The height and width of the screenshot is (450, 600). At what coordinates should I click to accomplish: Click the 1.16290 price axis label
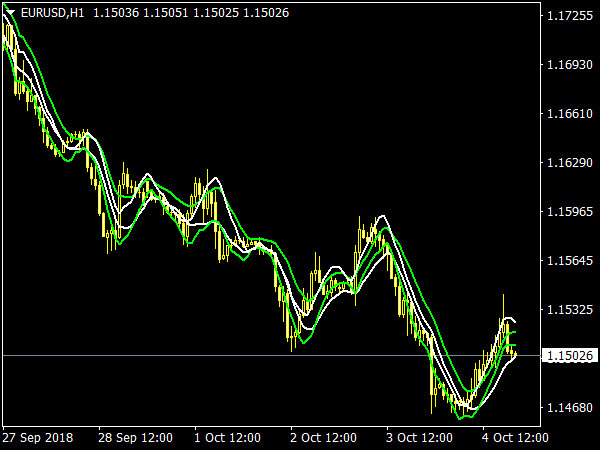pyautogui.click(x=570, y=163)
